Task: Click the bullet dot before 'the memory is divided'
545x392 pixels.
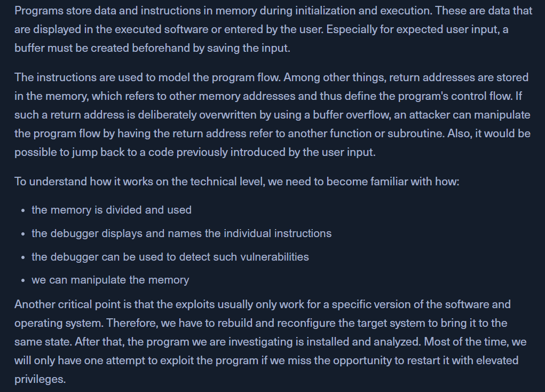Action: 23,210
